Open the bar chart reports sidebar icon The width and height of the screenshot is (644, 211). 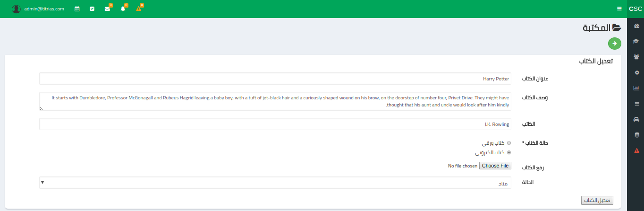636,88
